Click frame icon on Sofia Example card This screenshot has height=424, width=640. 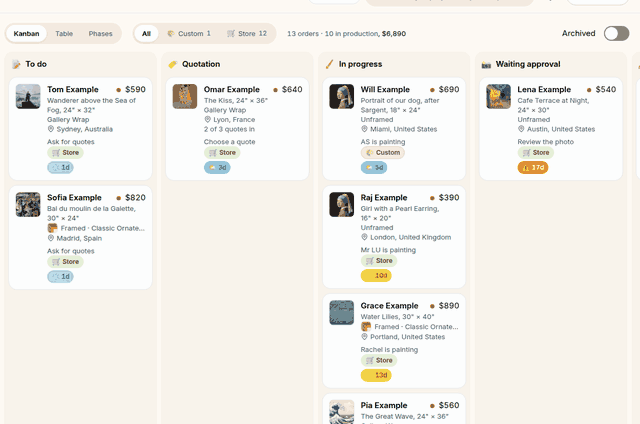click(x=52, y=228)
